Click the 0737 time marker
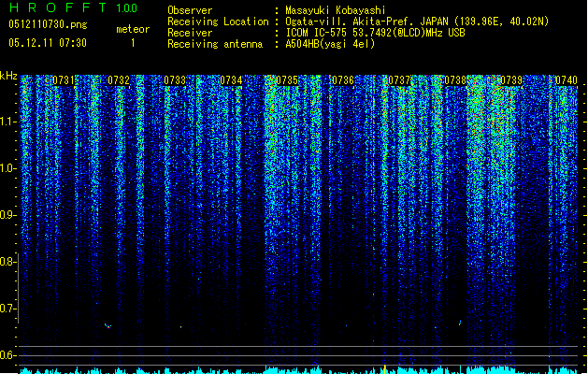Image resolution: width=588 pixels, height=374 pixels. 399,80
